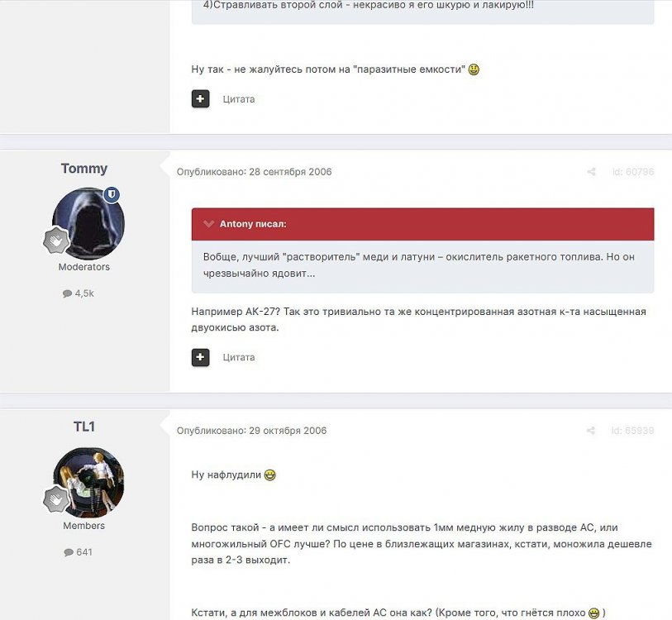The width and height of the screenshot is (672, 620).
Task: Open share icon for post 65939
Action: point(590,431)
